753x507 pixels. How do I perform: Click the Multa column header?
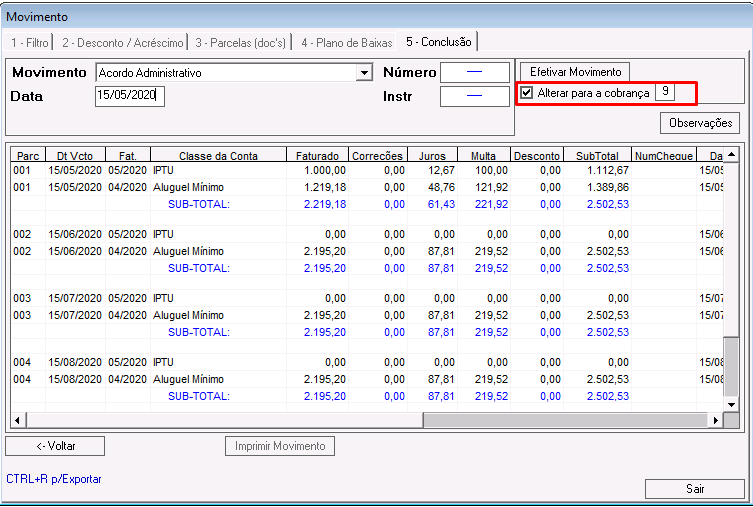tap(484, 156)
